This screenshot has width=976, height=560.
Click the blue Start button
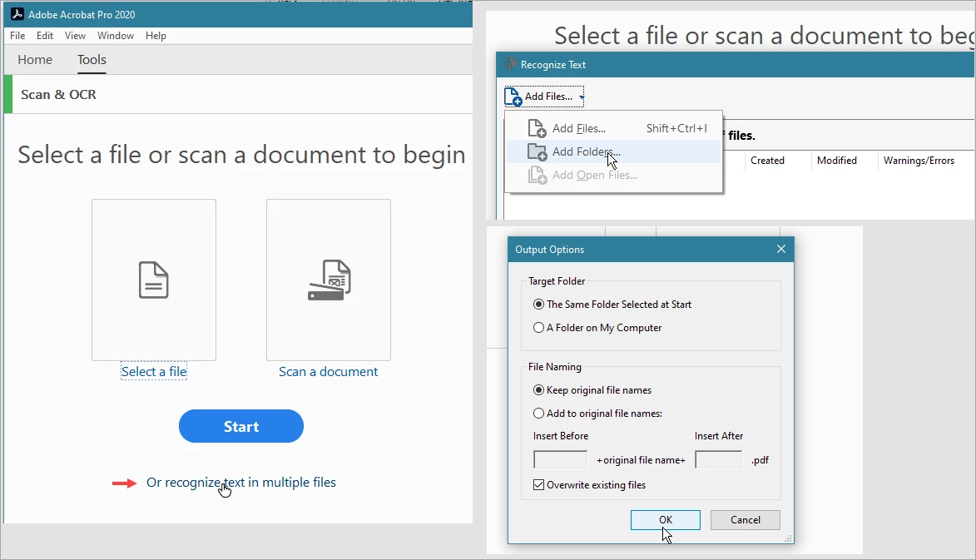click(x=241, y=426)
